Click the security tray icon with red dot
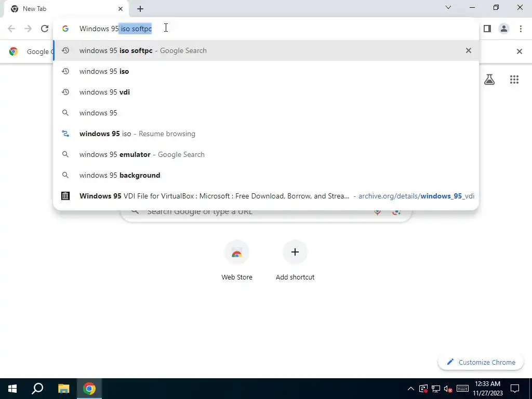 click(423, 389)
